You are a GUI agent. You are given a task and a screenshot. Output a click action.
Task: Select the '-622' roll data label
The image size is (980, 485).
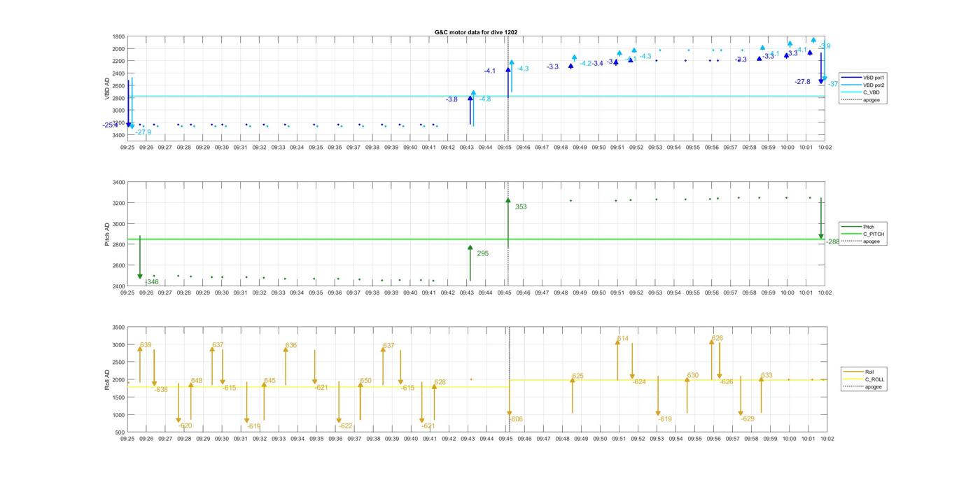[346, 426]
